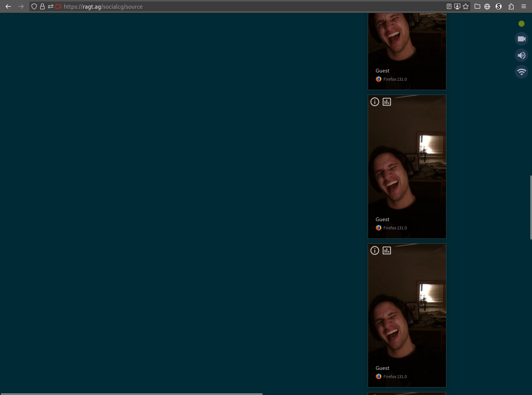This screenshot has width=532, height=395.
Task: Select the lowest full guest video thumbnail
Action: 407,315
